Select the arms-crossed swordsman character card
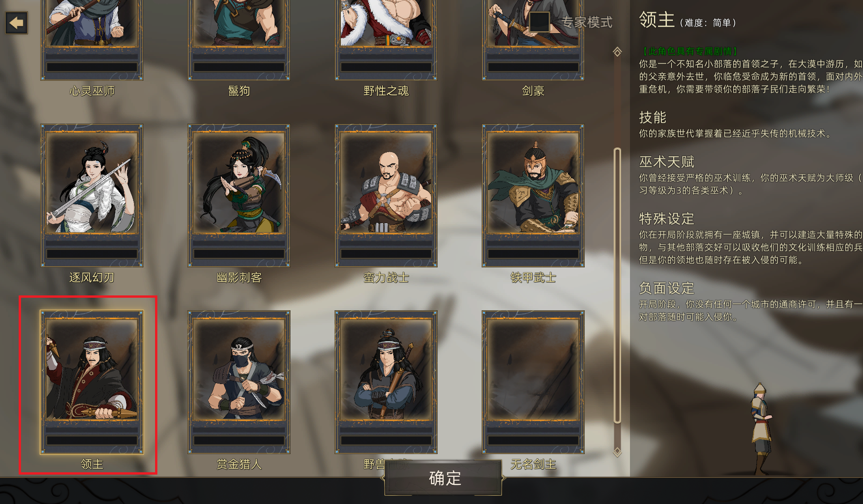 386,382
